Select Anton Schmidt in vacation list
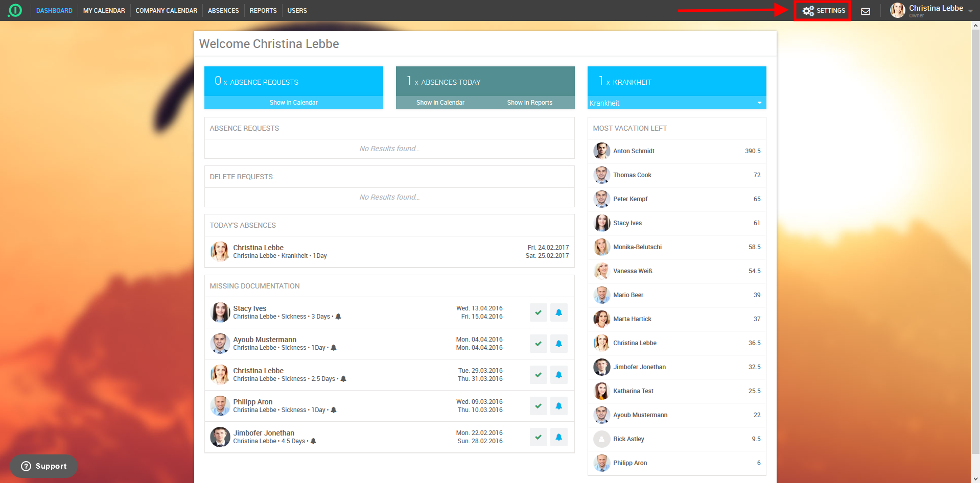Viewport: 980px width, 483px height. 634,151
